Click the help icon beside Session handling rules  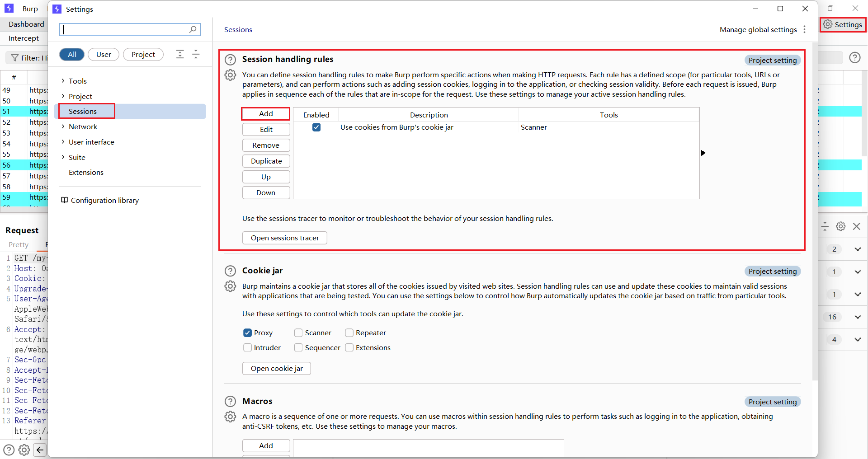click(230, 60)
